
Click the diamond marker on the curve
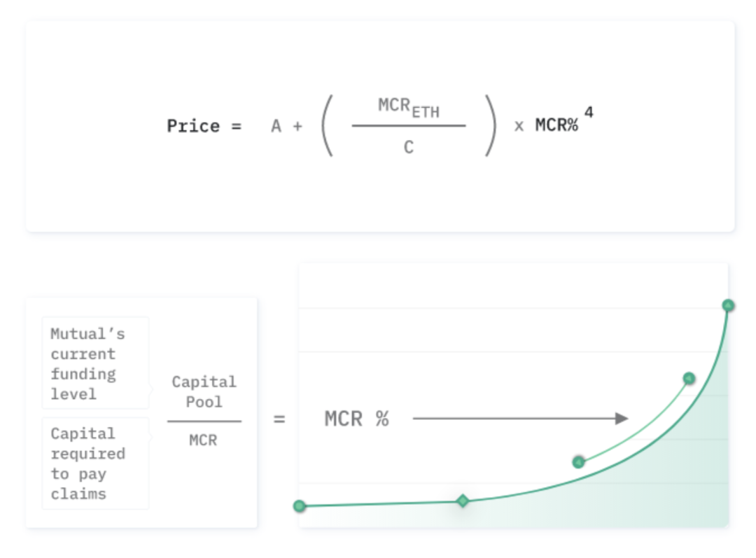pos(463,501)
